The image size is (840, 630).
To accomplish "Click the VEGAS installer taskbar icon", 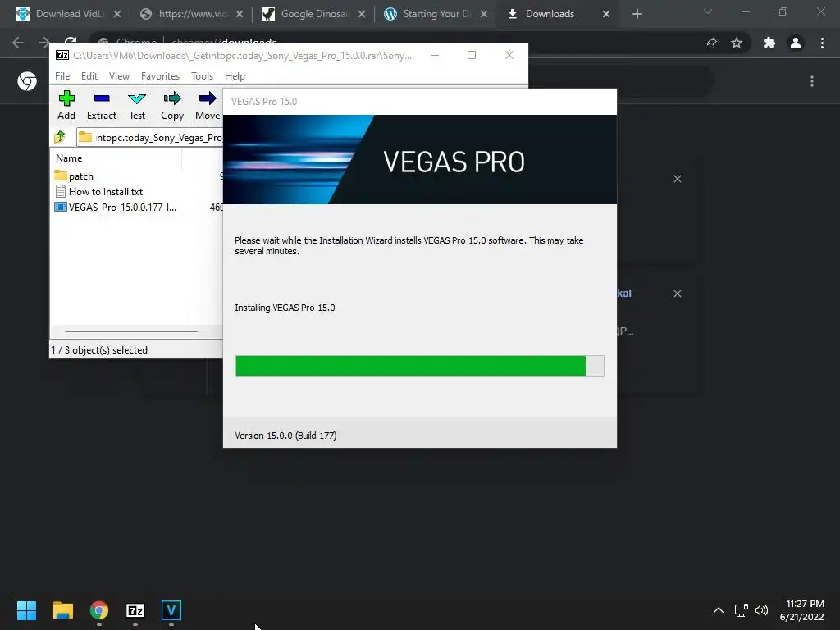I will coord(171,610).
